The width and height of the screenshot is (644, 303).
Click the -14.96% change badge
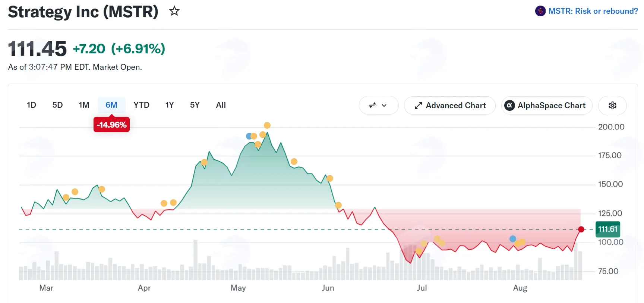point(111,125)
